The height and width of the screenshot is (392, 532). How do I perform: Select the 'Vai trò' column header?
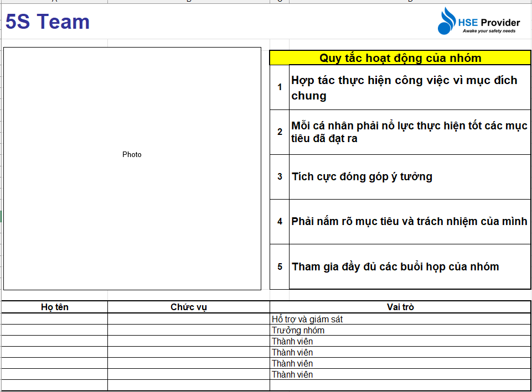(400, 307)
